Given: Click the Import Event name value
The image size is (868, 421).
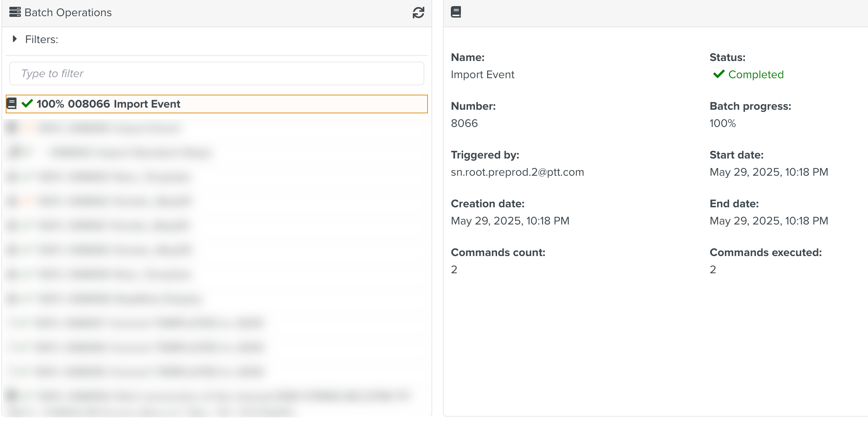Looking at the screenshot, I should point(482,75).
